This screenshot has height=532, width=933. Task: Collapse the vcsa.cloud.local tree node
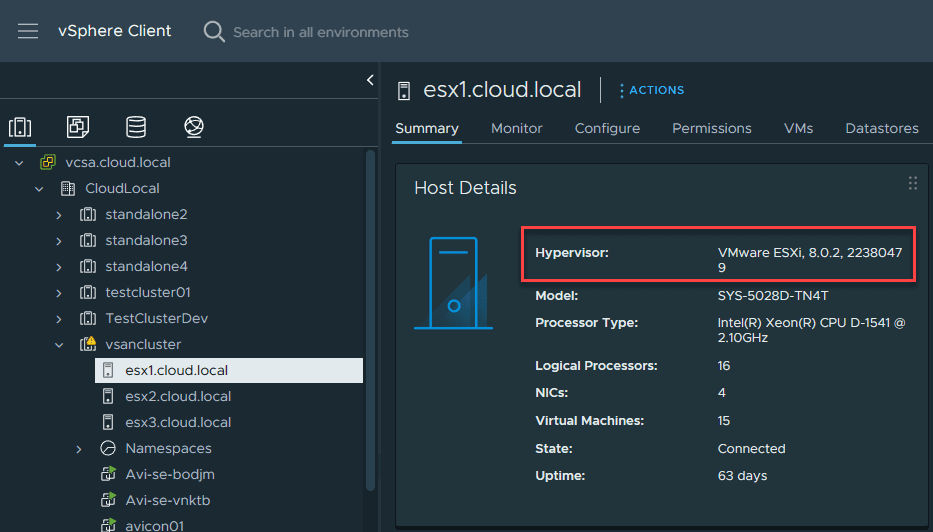(19, 162)
